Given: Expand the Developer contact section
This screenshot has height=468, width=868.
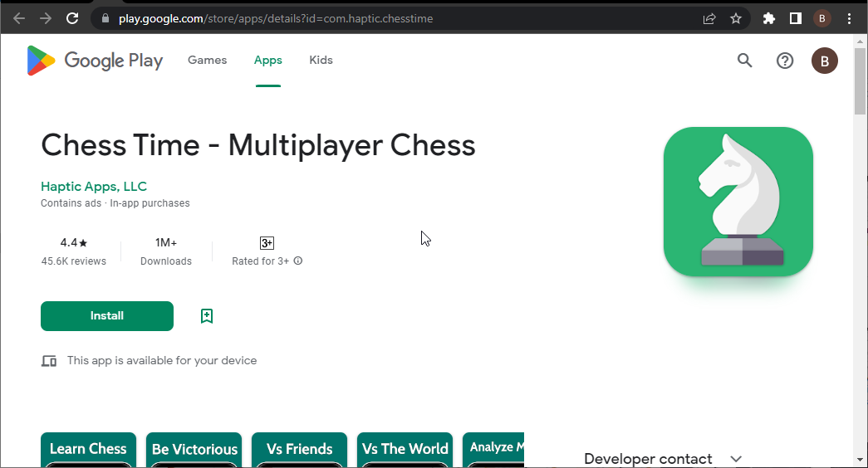Looking at the screenshot, I should tap(663, 459).
